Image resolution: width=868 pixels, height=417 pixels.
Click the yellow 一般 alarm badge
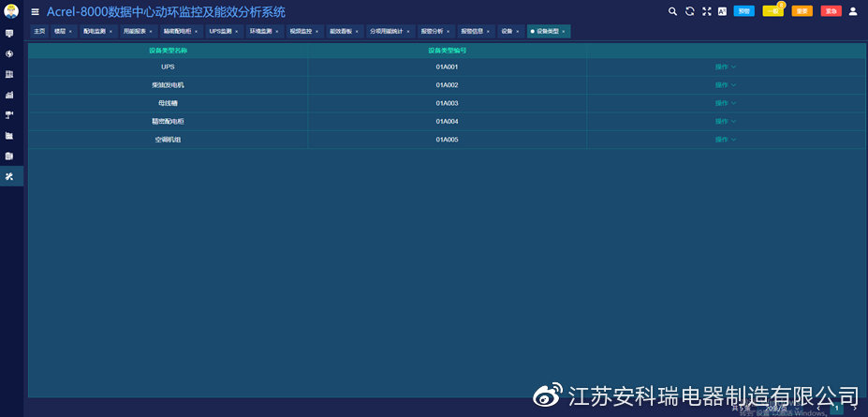(x=772, y=11)
